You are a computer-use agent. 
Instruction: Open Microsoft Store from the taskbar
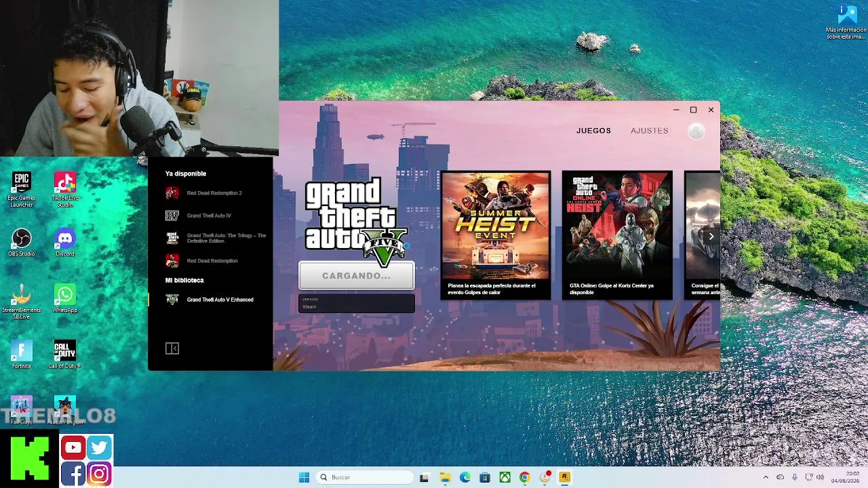point(485,477)
